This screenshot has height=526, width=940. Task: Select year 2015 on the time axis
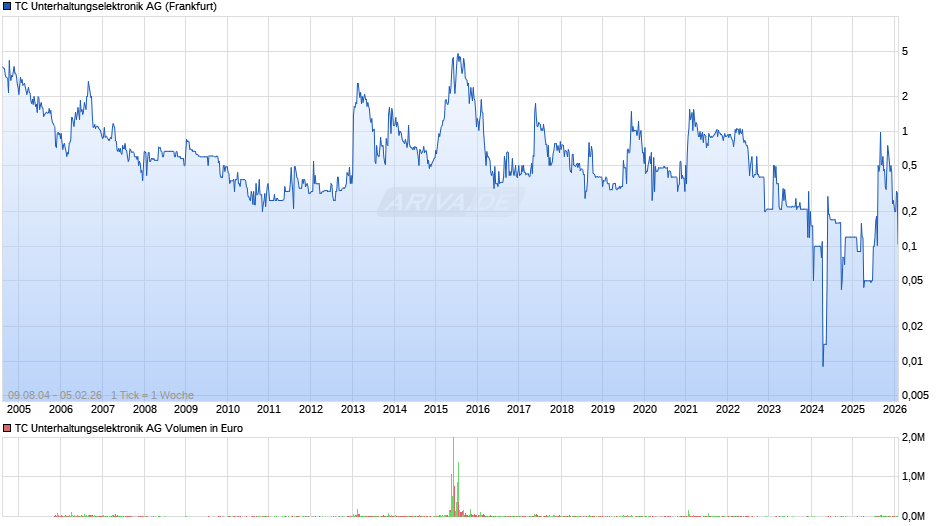436,409
